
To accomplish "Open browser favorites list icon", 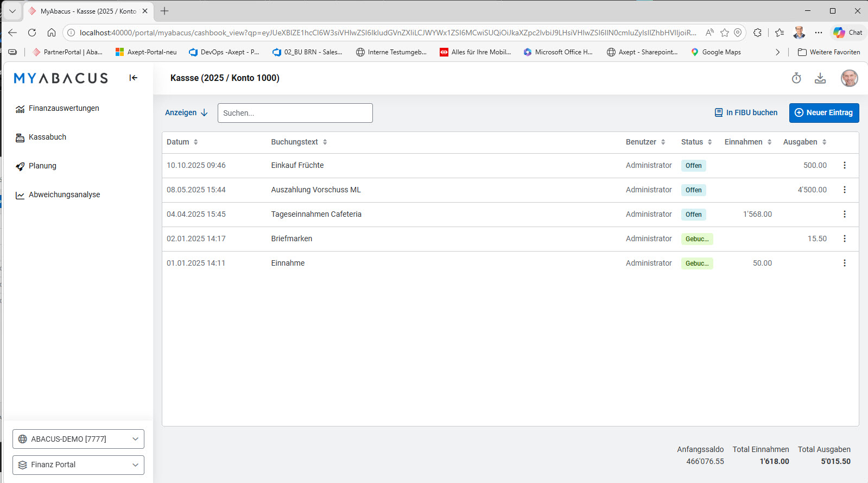I will [780, 33].
